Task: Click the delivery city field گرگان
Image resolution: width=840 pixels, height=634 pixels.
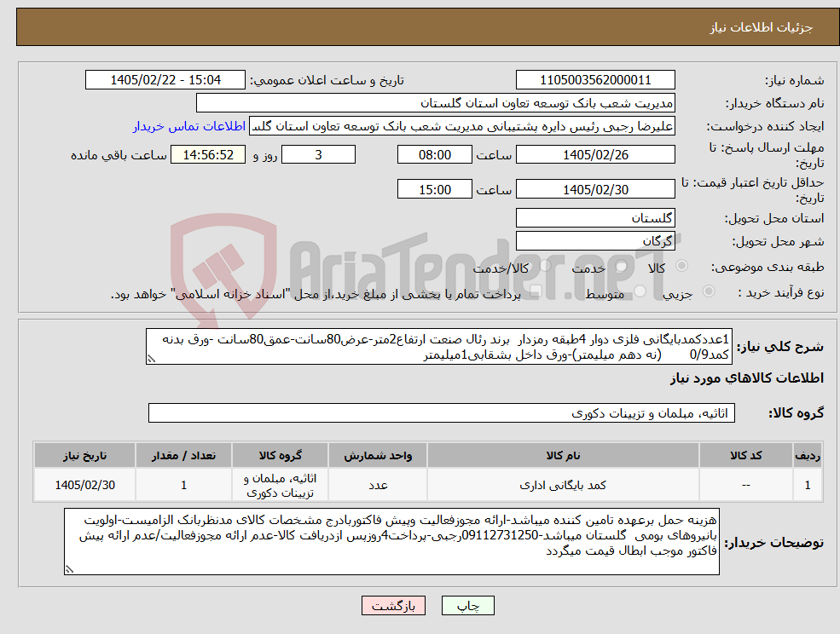Action: pyautogui.click(x=595, y=241)
